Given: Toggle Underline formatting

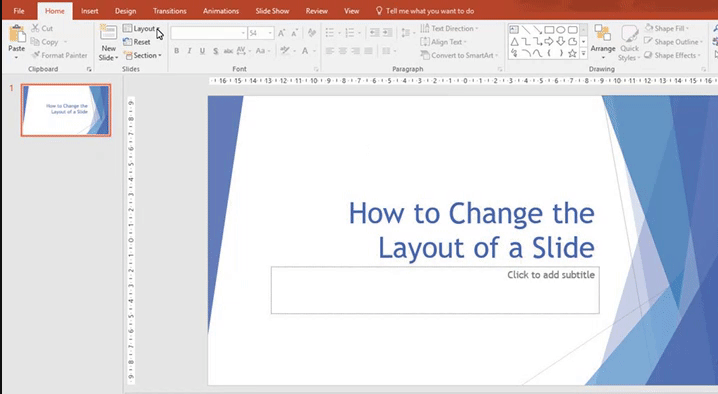Looking at the screenshot, I should pyautogui.click(x=202, y=51).
